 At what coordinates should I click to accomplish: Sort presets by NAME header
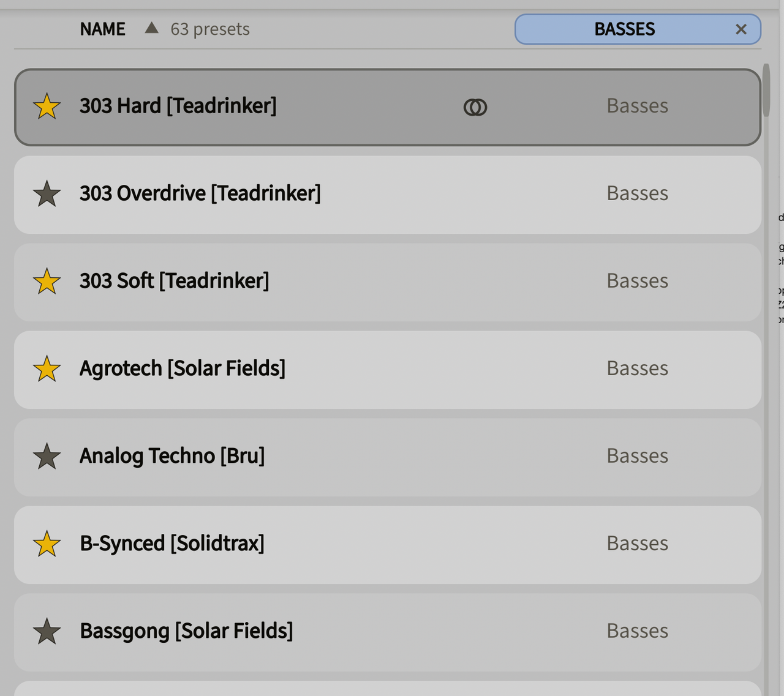tap(102, 29)
